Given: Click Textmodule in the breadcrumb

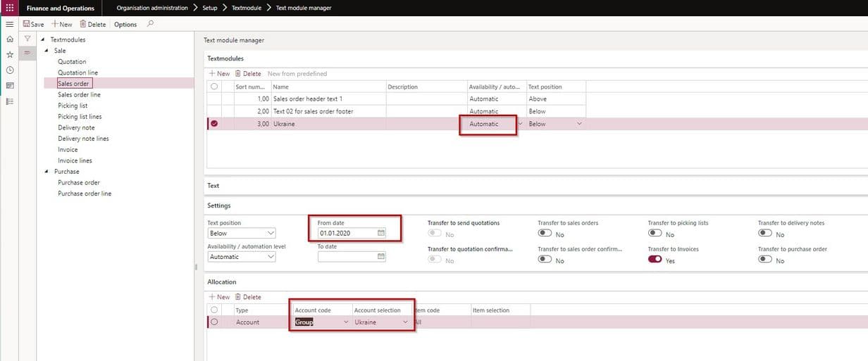Looking at the screenshot, I should (246, 8).
